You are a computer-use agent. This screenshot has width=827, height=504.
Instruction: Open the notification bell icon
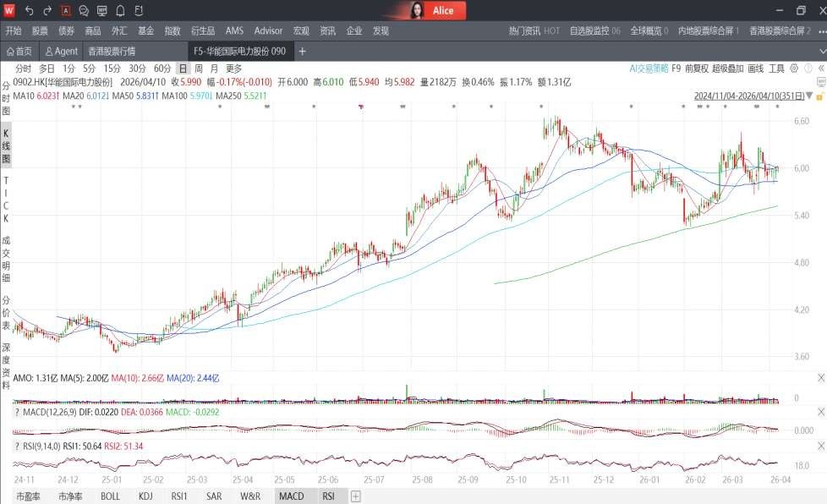coord(120,11)
